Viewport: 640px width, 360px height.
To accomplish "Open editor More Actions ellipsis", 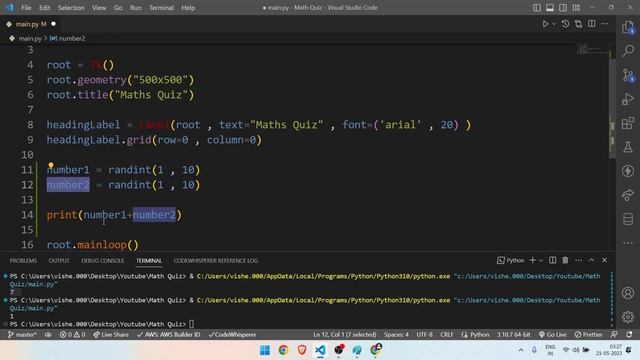I will 604,24.
